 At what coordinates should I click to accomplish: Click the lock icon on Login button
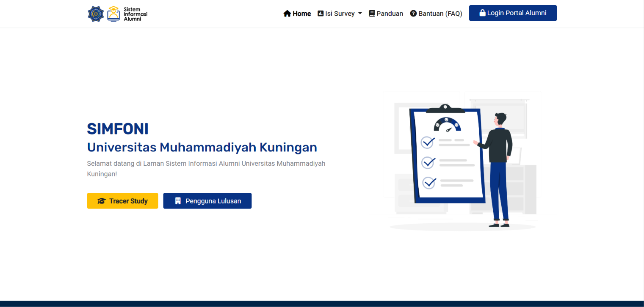click(482, 13)
